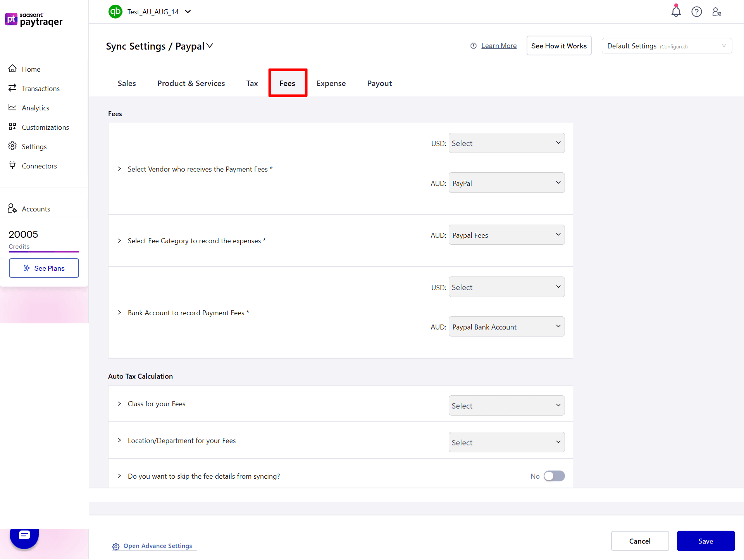This screenshot has width=744, height=560.
Task: Open the Home sidebar icon
Action: tap(12, 69)
